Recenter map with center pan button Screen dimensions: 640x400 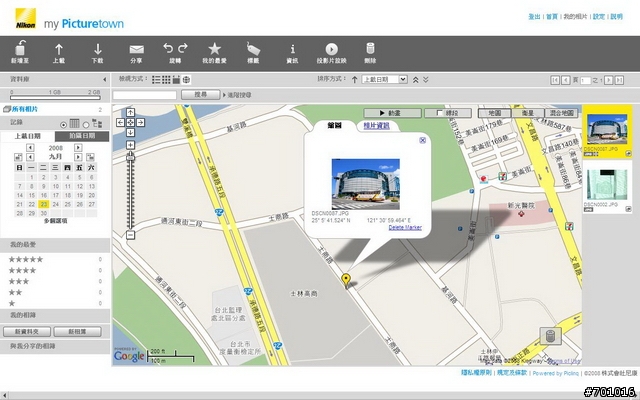coord(130,122)
